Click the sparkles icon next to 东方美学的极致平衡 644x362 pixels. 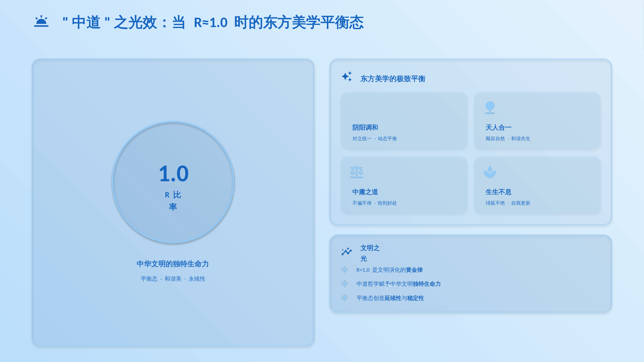(x=347, y=77)
